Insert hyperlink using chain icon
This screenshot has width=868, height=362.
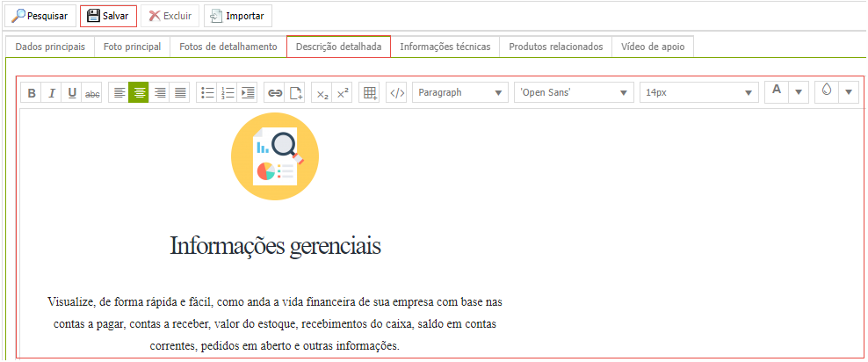tap(275, 93)
